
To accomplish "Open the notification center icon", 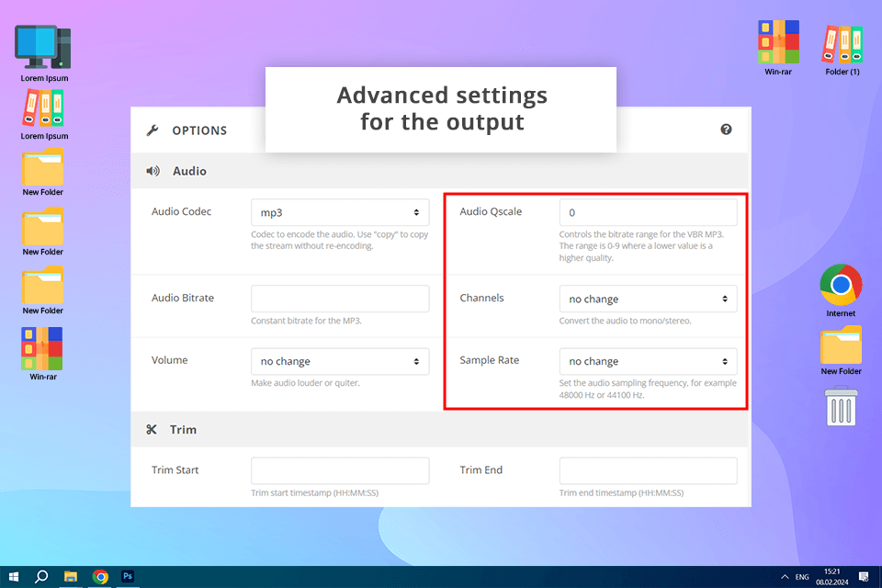I will (864, 577).
